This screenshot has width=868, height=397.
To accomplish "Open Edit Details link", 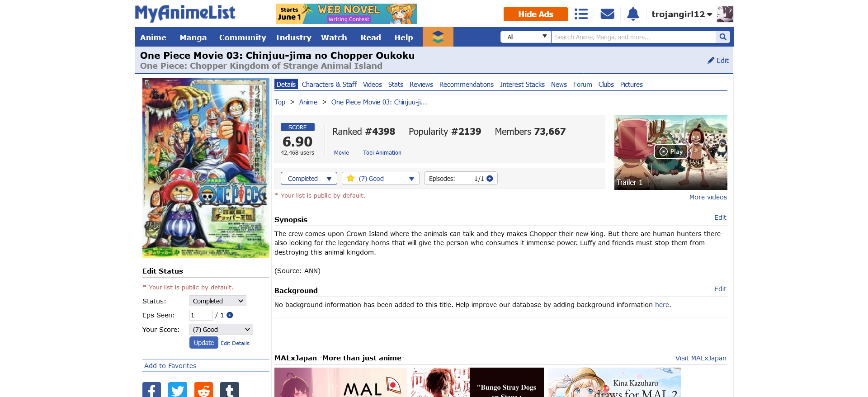I will coord(235,343).
